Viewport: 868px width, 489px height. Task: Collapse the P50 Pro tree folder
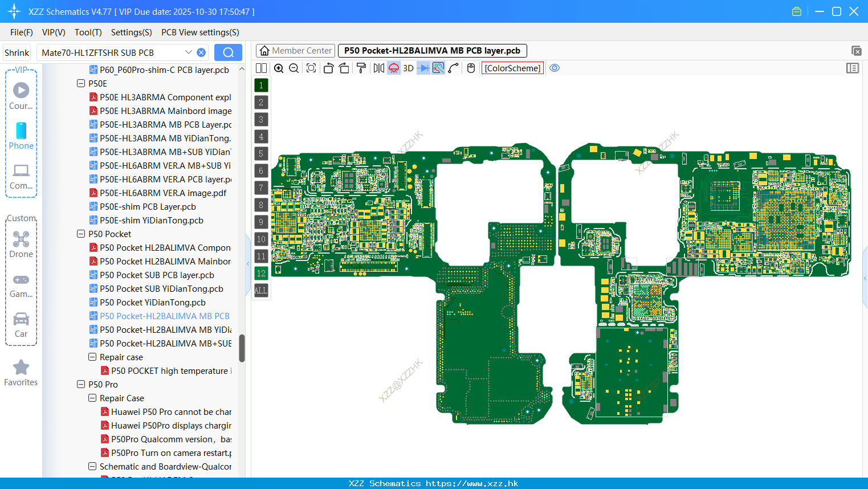(x=81, y=384)
